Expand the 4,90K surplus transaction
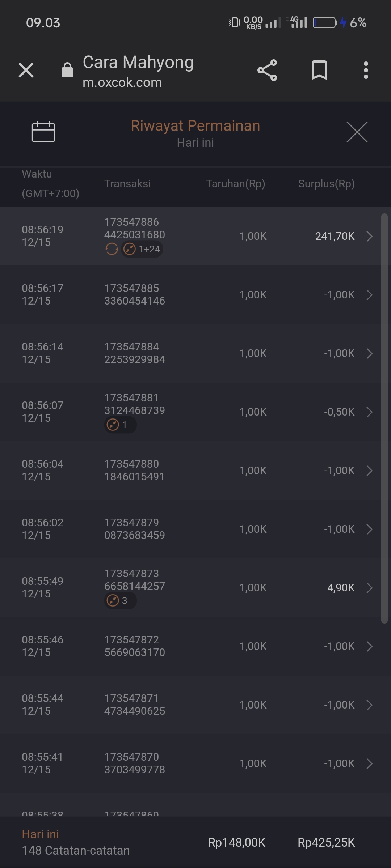Image resolution: width=391 pixels, height=868 pixels. pos(369,588)
